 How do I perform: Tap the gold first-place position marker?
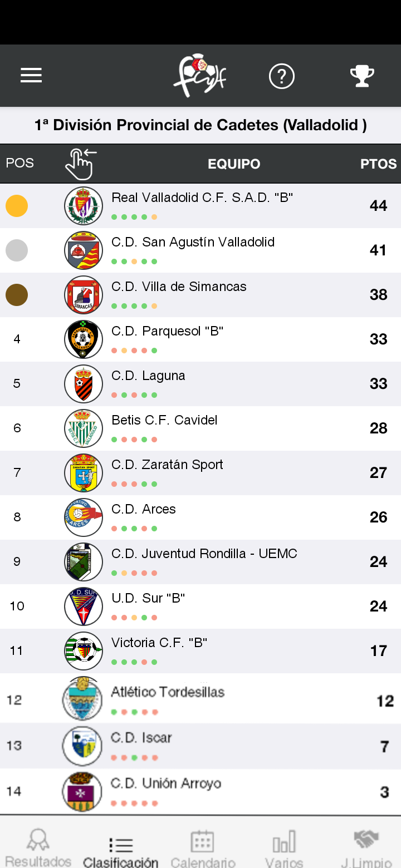click(x=17, y=206)
